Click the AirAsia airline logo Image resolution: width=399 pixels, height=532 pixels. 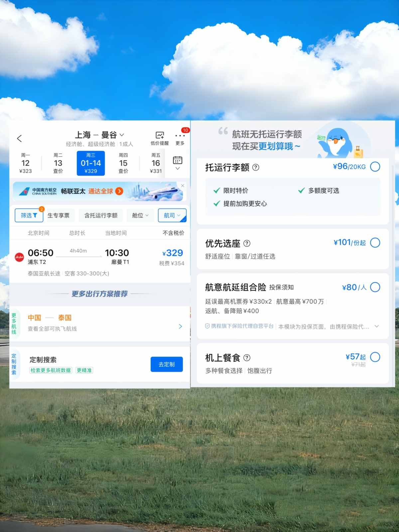click(x=19, y=257)
